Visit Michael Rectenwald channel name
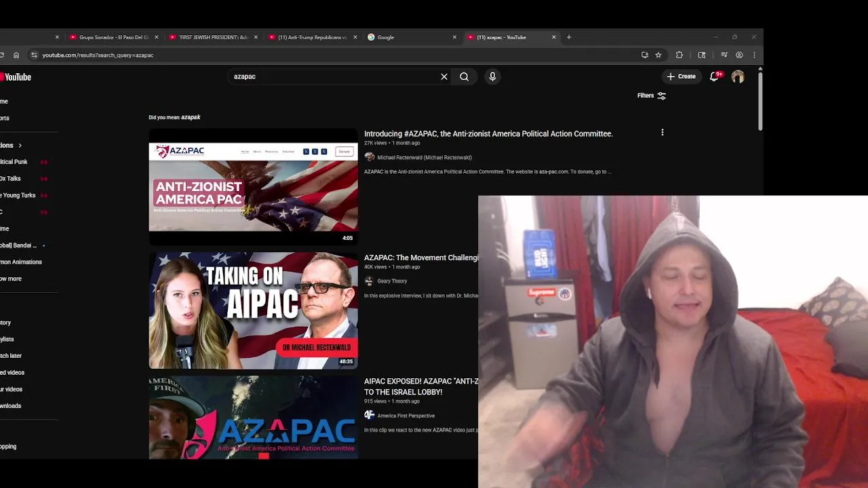 (x=425, y=157)
